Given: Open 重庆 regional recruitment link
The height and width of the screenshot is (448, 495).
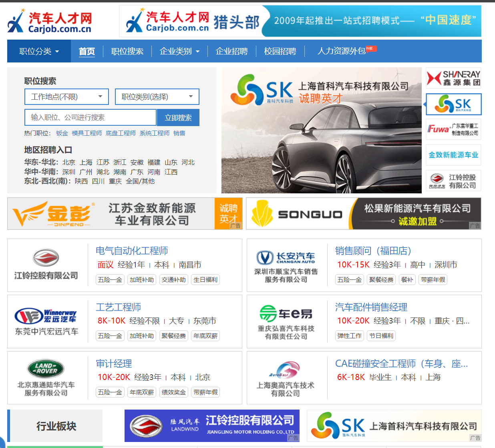Looking at the screenshot, I should tap(115, 181).
